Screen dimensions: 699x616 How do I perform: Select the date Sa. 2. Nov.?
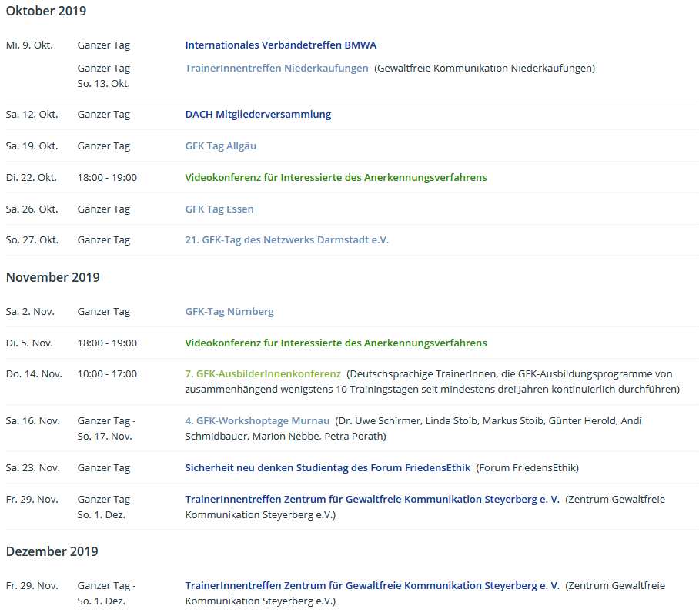[30, 312]
